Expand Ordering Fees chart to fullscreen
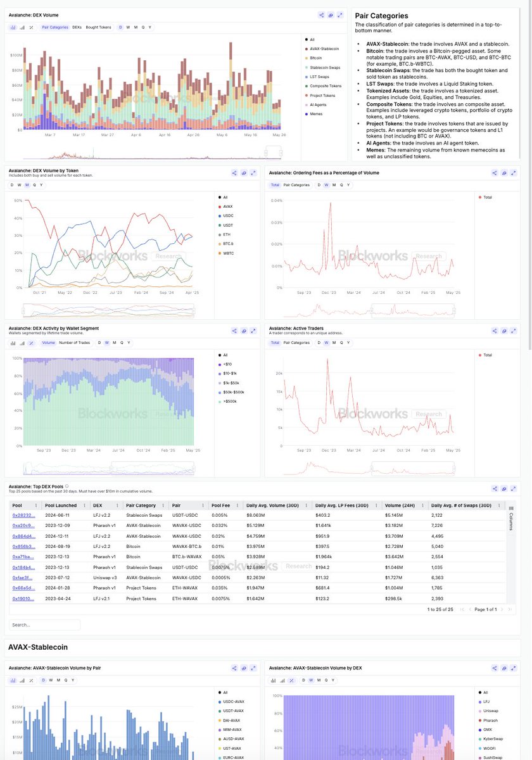532x760 pixels. pos(514,172)
